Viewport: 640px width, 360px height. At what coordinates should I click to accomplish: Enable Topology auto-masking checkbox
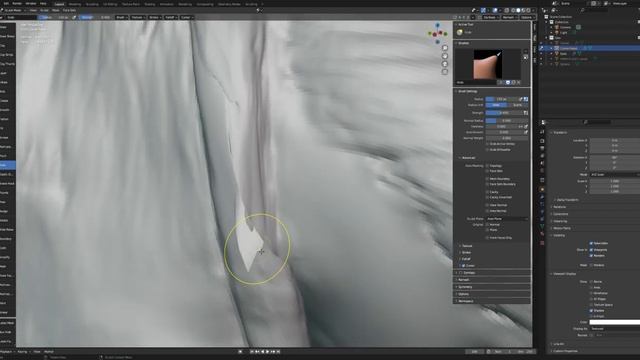point(487,166)
